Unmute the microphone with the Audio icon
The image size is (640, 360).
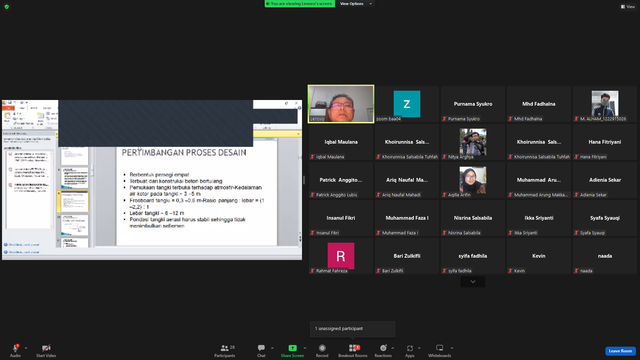click(16, 348)
